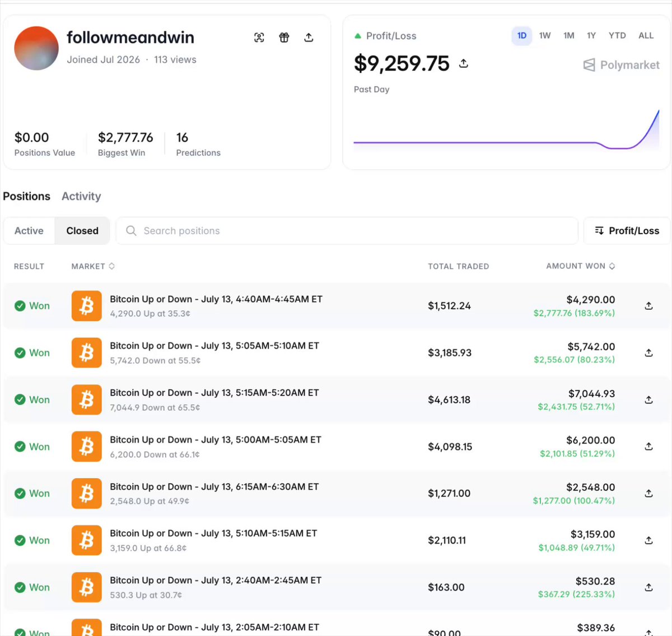This screenshot has height=636, width=672.
Task: Click Bitcoin icon for 2:40AM-2:45AM market
Action: click(x=87, y=587)
